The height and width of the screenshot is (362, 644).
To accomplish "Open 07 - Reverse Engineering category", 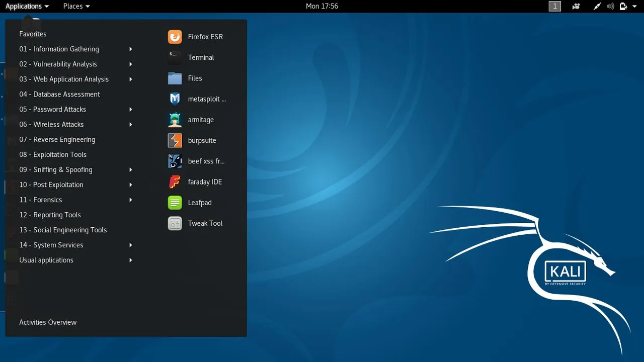I will [x=57, y=139].
